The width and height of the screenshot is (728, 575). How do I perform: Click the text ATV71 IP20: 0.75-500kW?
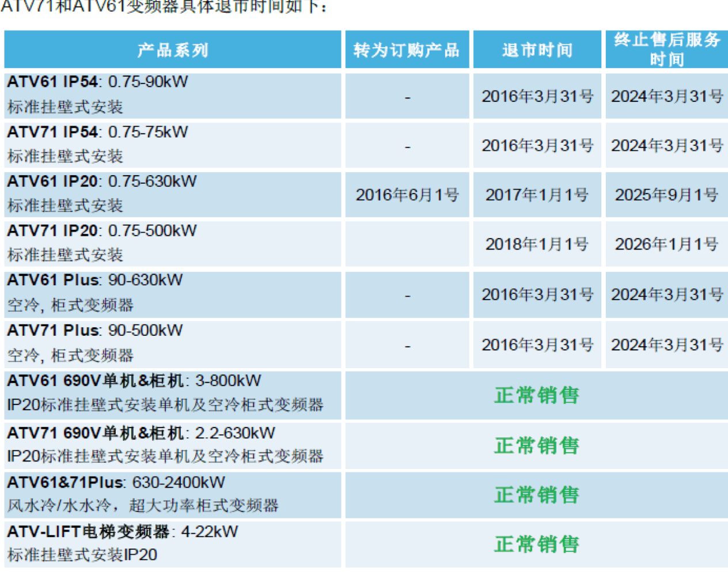(x=102, y=231)
